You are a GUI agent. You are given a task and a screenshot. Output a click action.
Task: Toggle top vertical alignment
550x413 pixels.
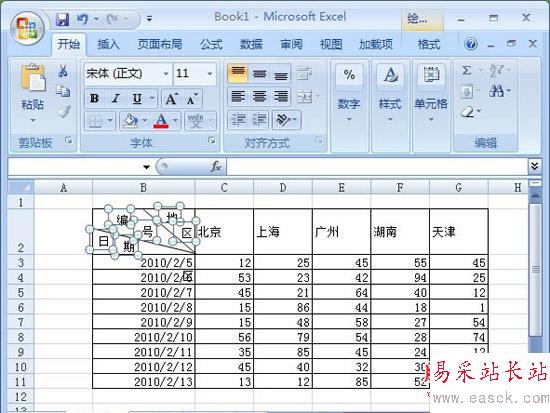tap(238, 73)
